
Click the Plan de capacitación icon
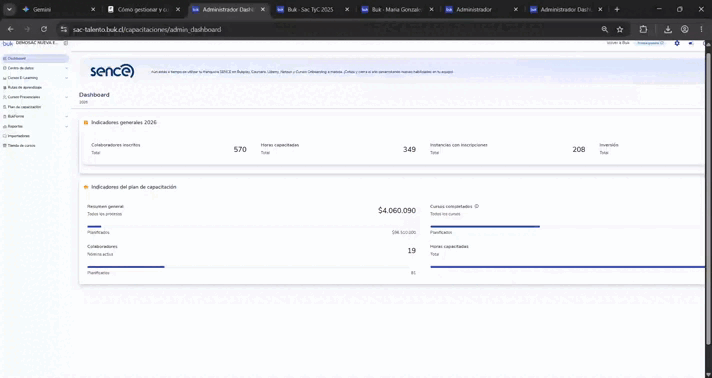(5, 107)
